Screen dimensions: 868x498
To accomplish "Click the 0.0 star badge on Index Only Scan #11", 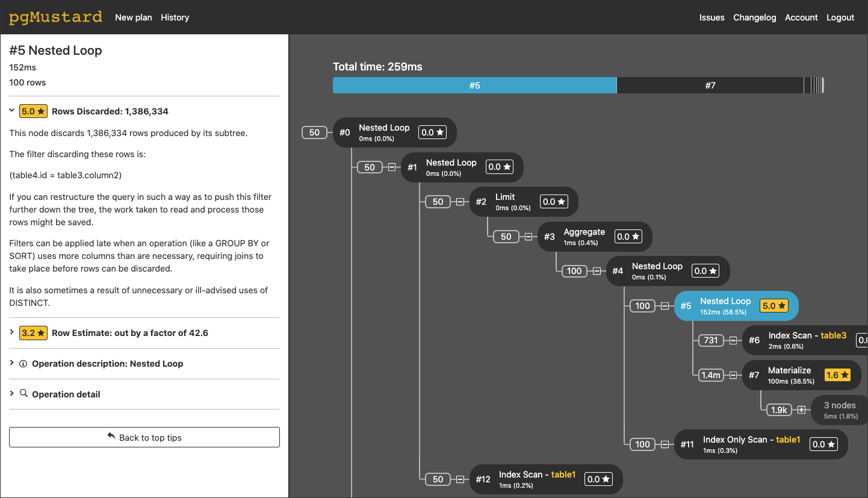I will pyautogui.click(x=823, y=444).
